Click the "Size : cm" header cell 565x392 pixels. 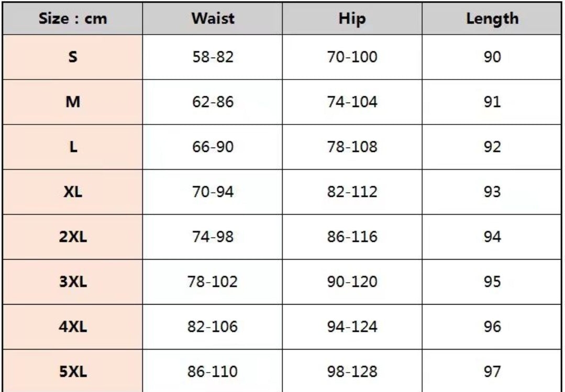(x=73, y=19)
